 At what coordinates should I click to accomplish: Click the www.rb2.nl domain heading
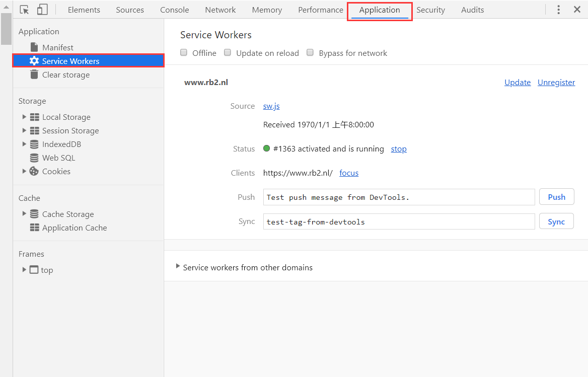point(206,83)
